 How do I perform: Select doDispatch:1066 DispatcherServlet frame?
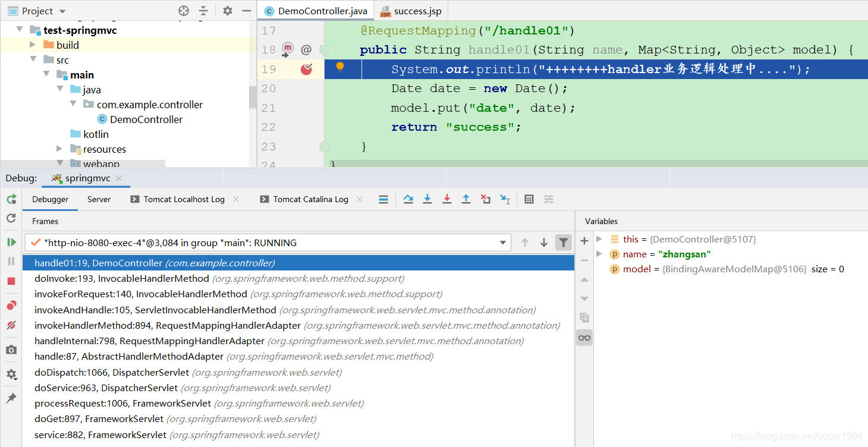click(298, 372)
